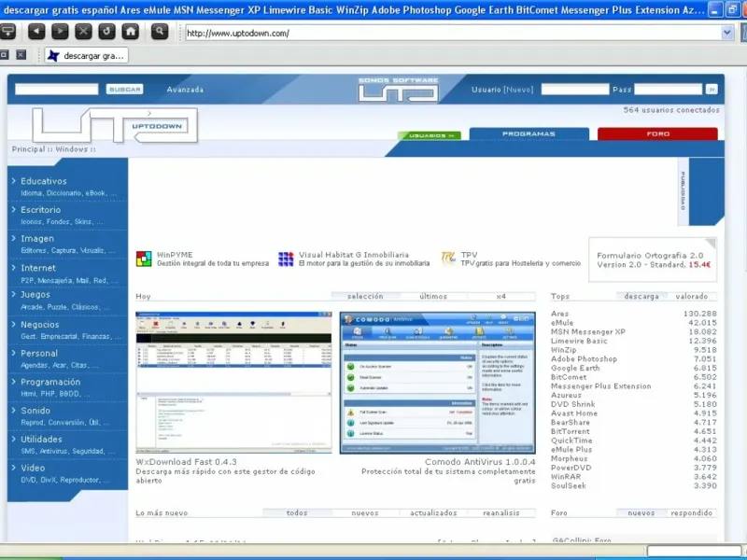Select the 'selección' tab under Hoy
This screenshot has width=747, height=560.
pyautogui.click(x=365, y=296)
